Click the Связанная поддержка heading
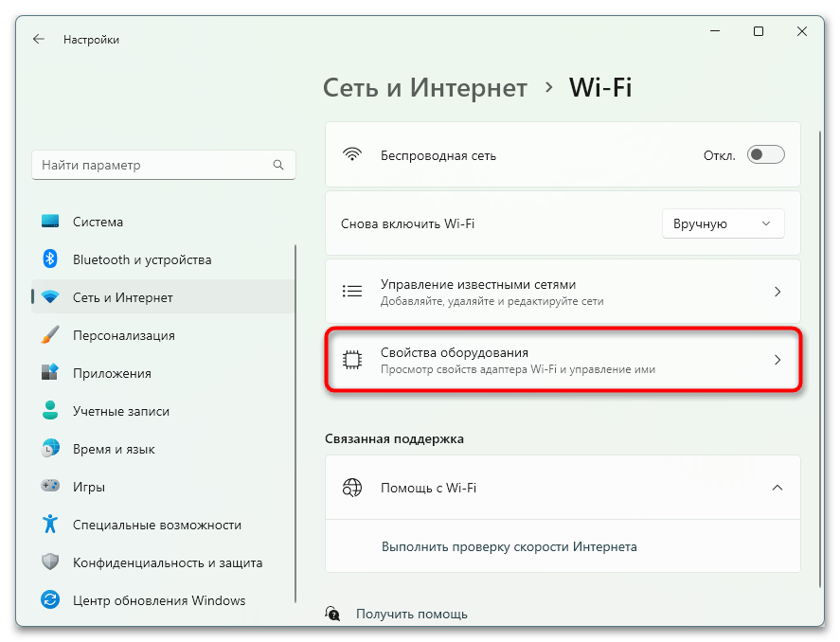This screenshot has width=840, height=642. coord(394,438)
